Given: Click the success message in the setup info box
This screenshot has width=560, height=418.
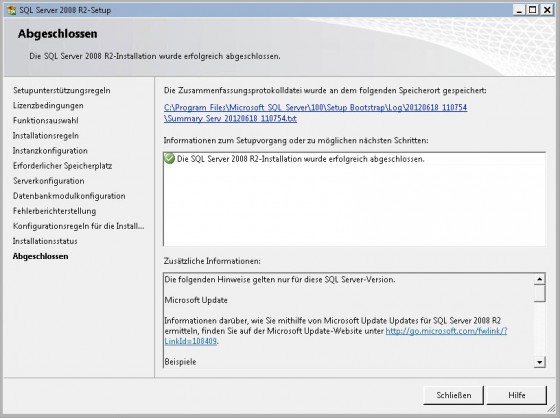Looking at the screenshot, I should point(301,159).
